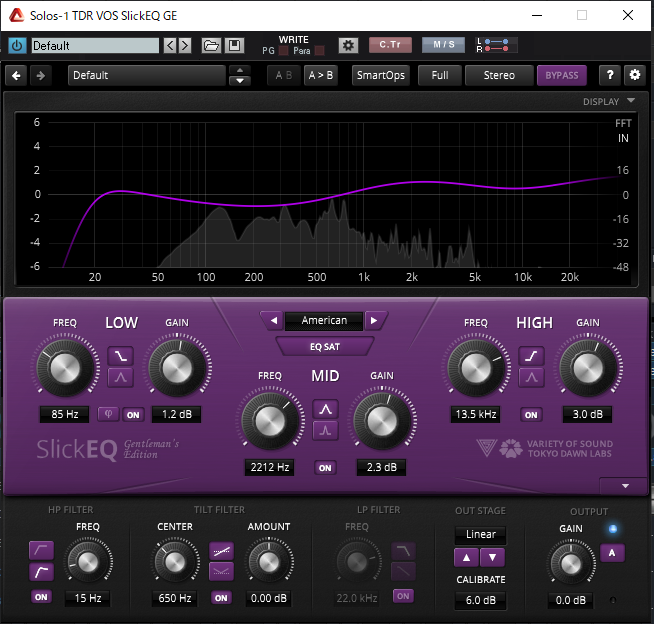The image size is (654, 624).
Task: Toggle auto gain A button
Action: (612, 553)
